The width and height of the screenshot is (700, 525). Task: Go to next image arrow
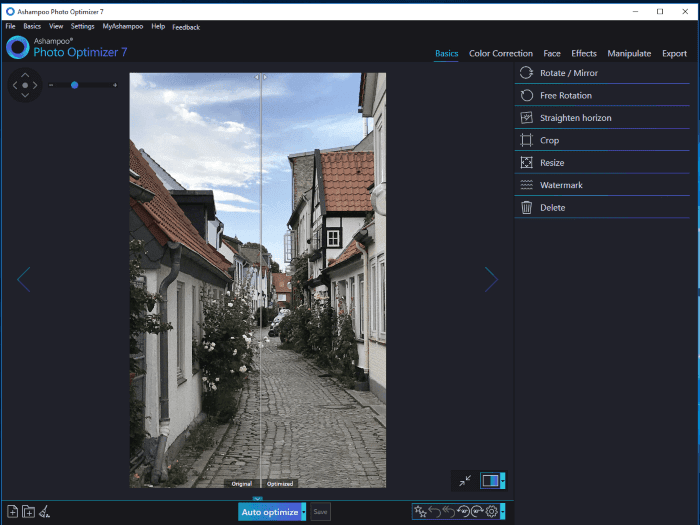491,279
